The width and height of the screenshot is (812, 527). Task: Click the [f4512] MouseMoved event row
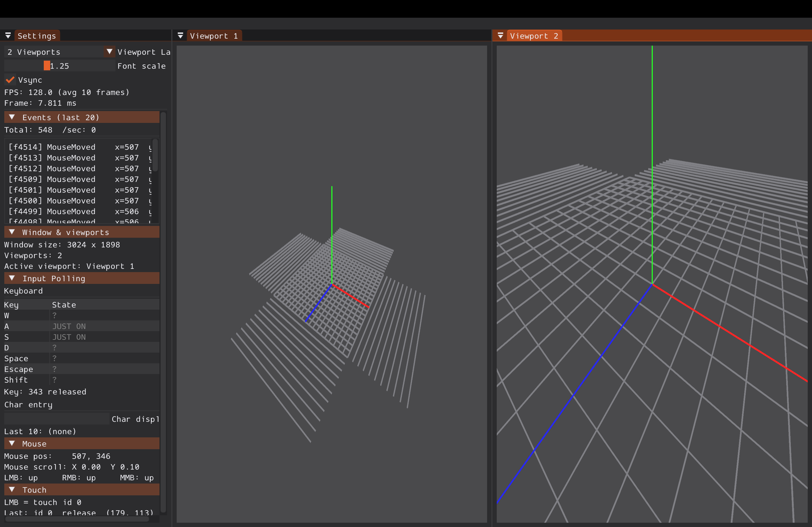pyautogui.click(x=80, y=169)
